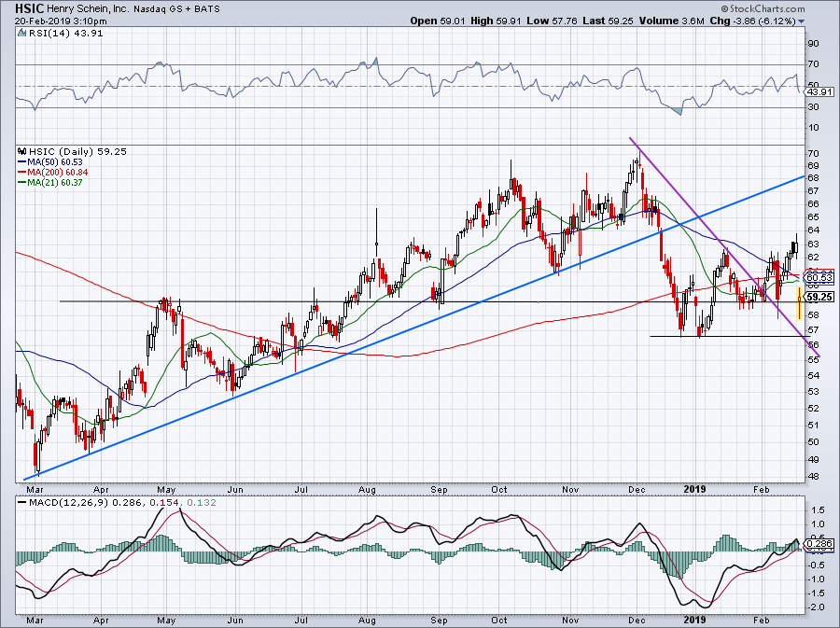The image size is (840, 628).
Task: Click the 59.25 last price tag
Action: click(819, 297)
